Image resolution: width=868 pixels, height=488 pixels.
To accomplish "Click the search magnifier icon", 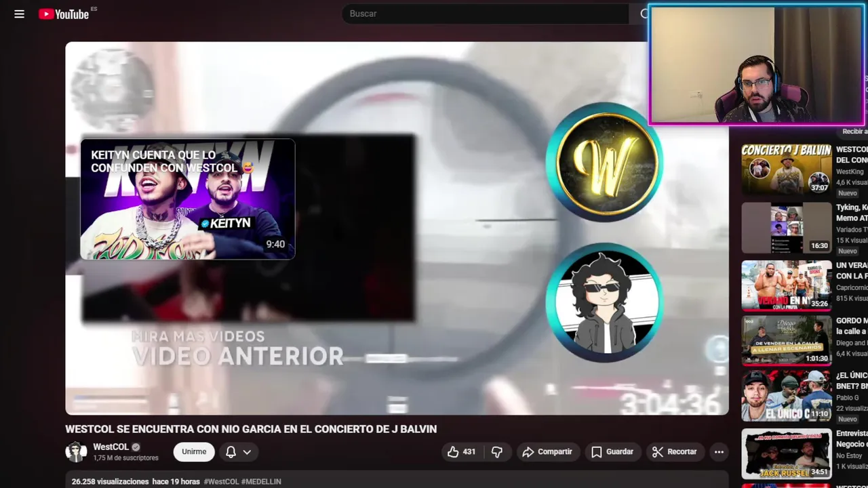I will pos(644,14).
